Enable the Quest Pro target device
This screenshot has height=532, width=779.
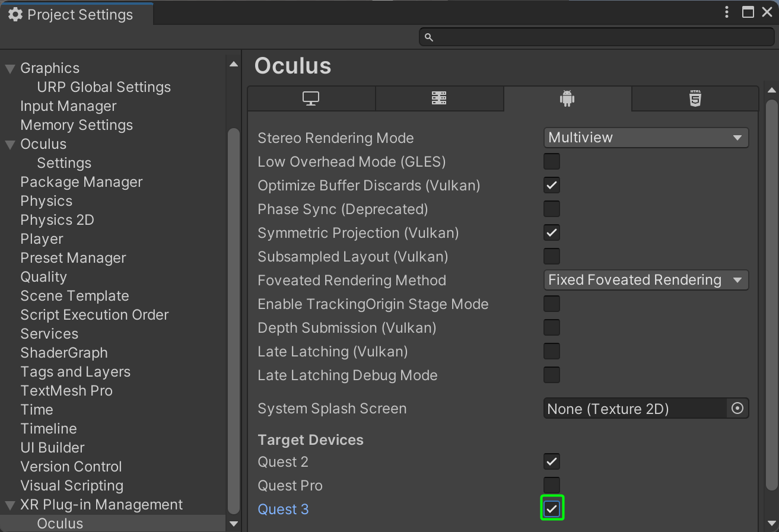552,485
